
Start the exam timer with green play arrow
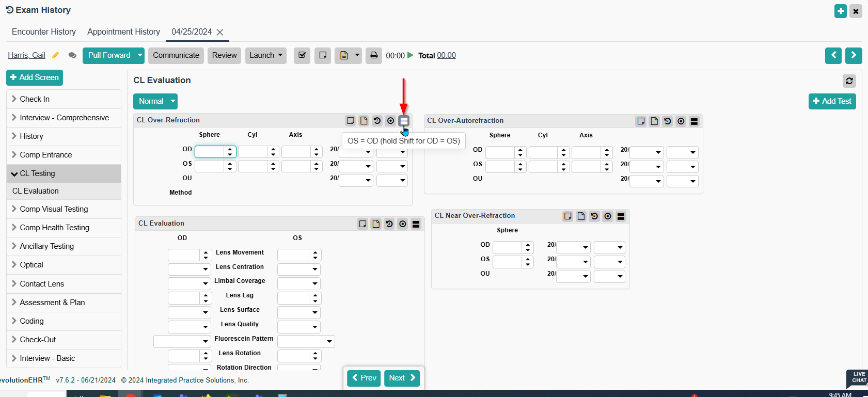click(411, 55)
